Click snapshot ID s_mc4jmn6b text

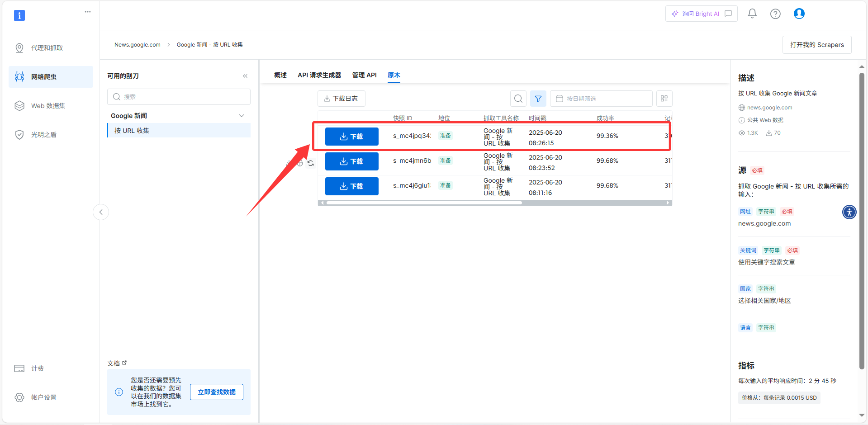click(412, 161)
